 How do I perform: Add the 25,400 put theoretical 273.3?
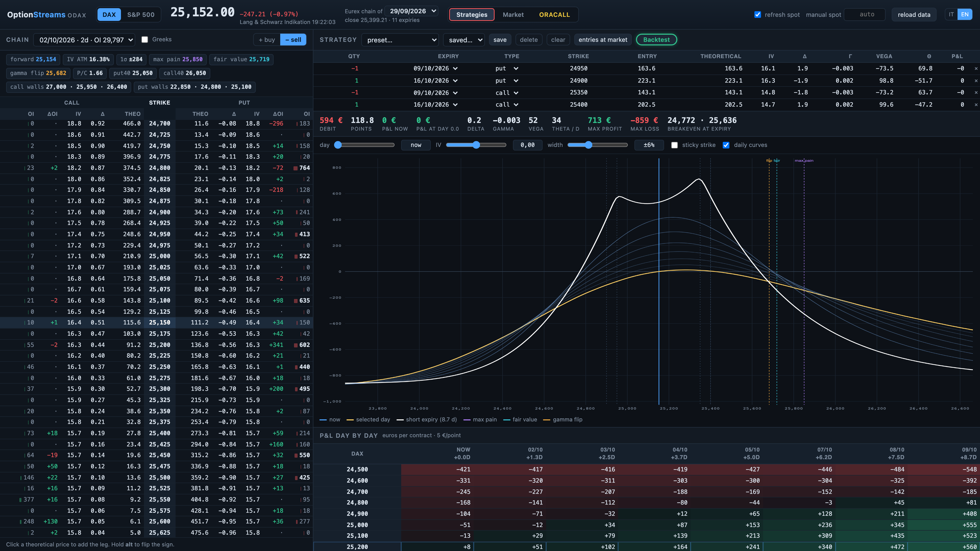(x=199, y=433)
